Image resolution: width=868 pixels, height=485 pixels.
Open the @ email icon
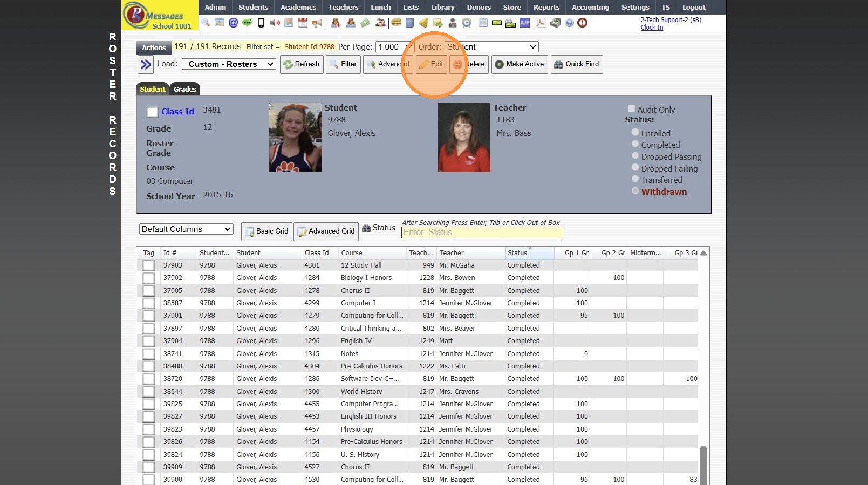tap(233, 23)
